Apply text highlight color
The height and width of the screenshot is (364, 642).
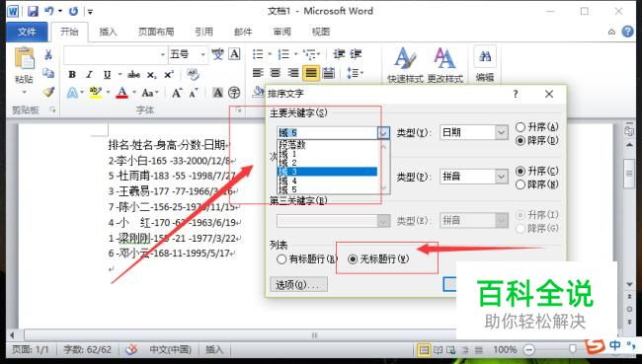pyautogui.click(x=96, y=93)
